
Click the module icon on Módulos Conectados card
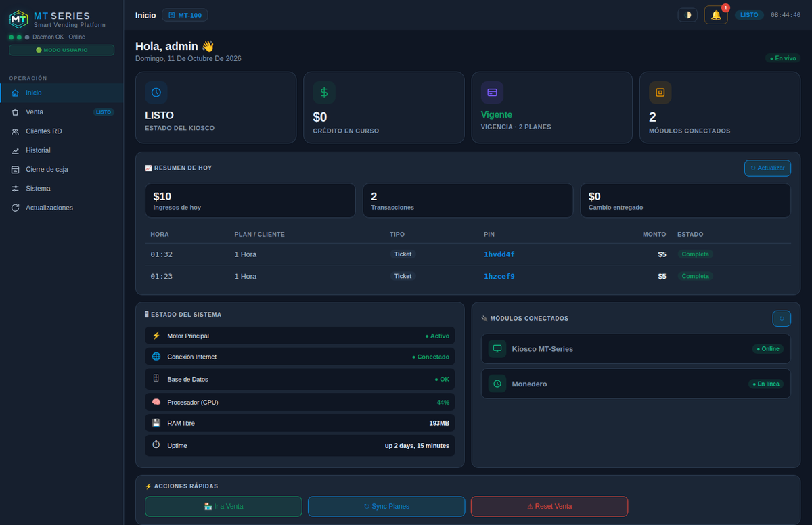[660, 92]
